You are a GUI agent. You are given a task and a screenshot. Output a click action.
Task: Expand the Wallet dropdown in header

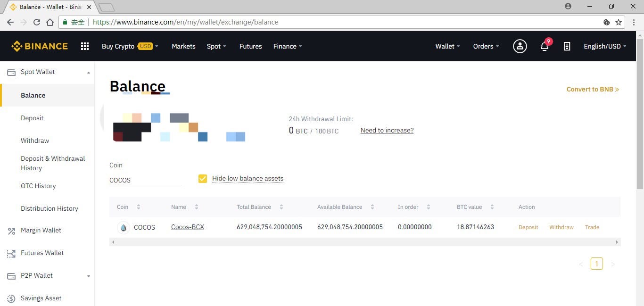click(x=447, y=46)
